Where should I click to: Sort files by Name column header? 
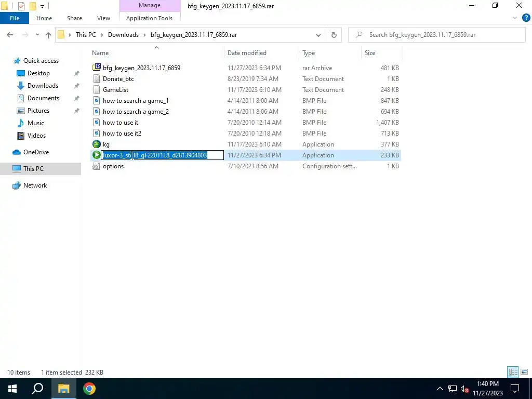tap(157, 53)
